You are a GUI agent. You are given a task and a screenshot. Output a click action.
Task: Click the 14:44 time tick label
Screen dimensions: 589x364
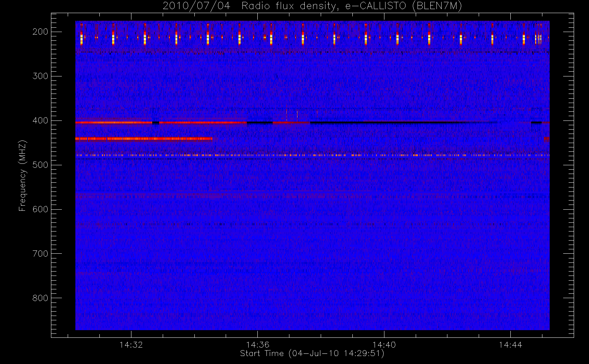(x=510, y=345)
